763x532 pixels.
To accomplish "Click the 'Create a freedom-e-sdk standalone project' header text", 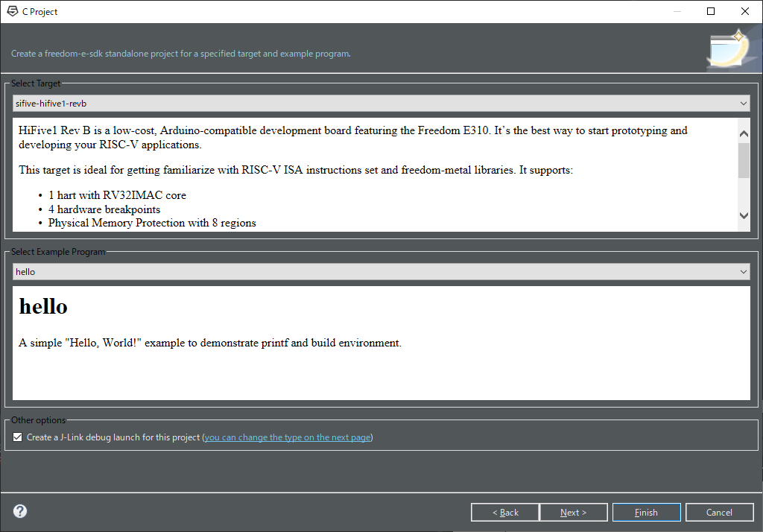I will point(180,54).
